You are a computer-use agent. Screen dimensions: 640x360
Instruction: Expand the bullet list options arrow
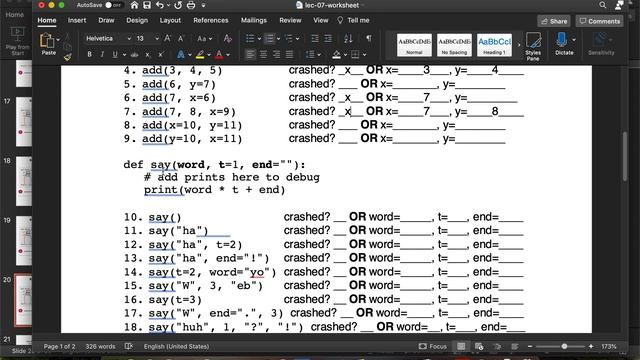pyautogui.click(x=259, y=39)
